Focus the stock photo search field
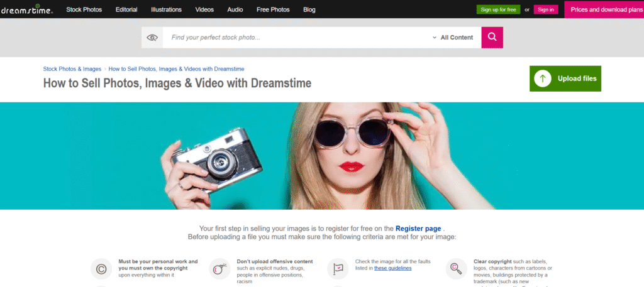The height and width of the screenshot is (287, 644). pyautogui.click(x=296, y=38)
